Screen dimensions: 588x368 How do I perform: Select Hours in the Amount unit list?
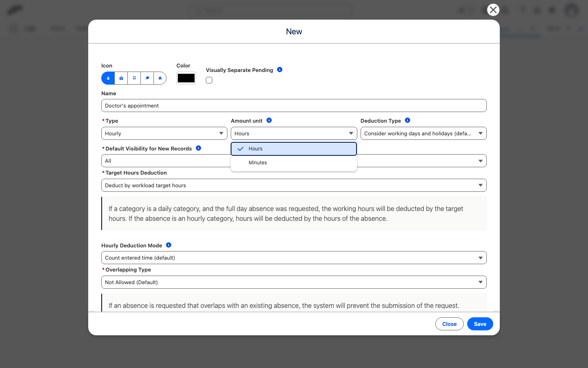[294, 149]
